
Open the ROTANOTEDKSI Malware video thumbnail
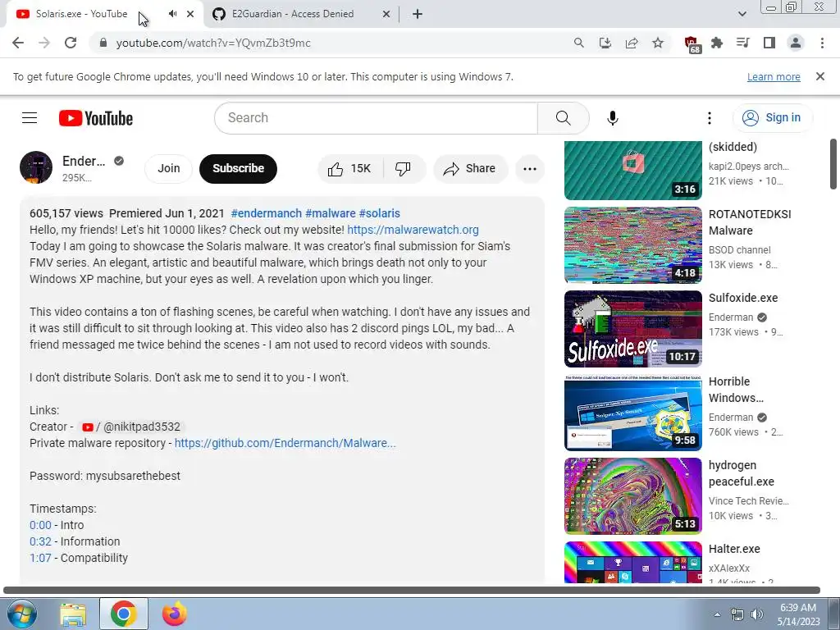(632, 245)
